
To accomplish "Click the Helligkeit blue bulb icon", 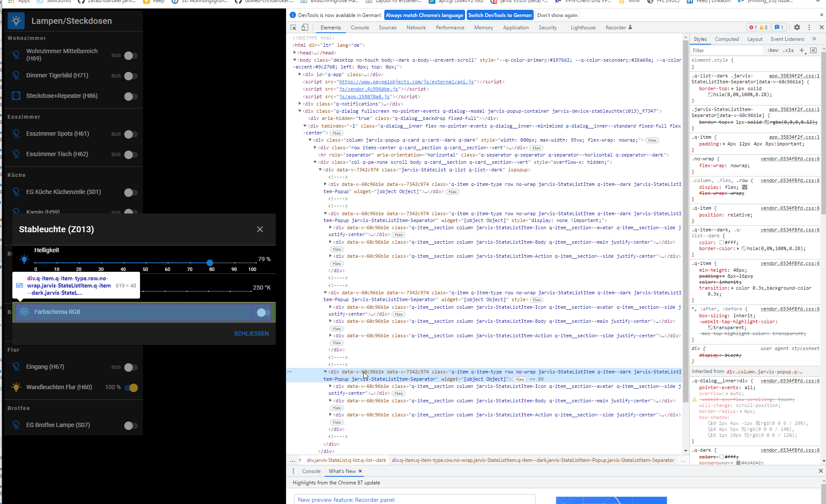I will tap(24, 259).
